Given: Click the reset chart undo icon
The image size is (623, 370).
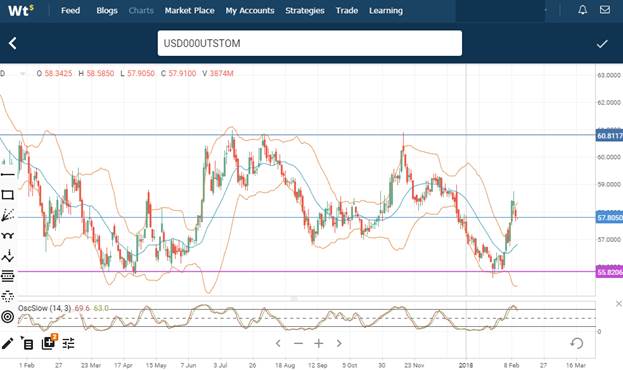Looking at the screenshot, I should (577, 343).
